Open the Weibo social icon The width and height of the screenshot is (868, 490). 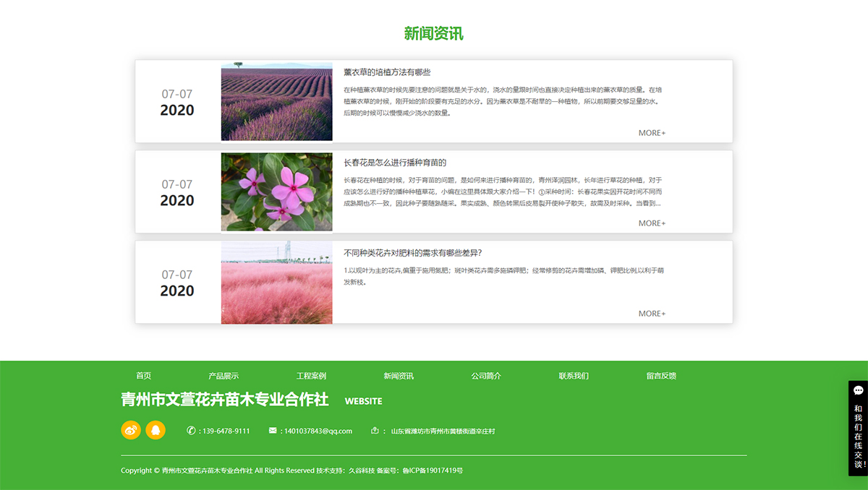point(131,429)
